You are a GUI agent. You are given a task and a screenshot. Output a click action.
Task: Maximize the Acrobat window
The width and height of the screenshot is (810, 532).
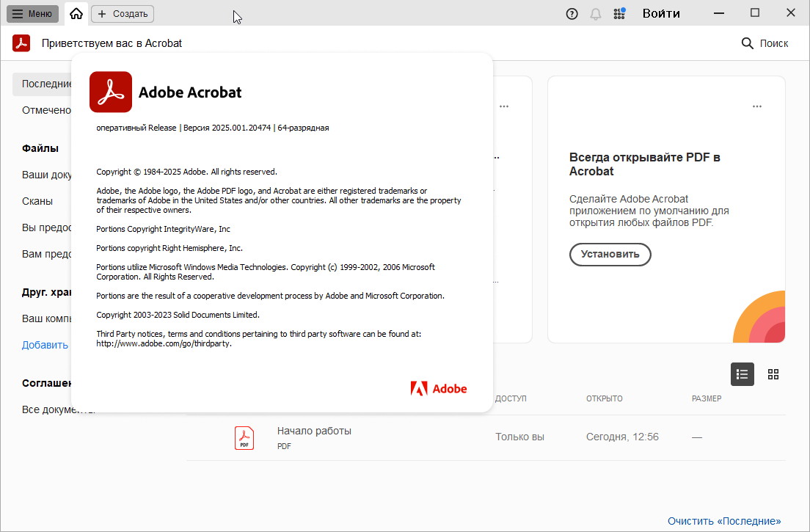coord(755,13)
